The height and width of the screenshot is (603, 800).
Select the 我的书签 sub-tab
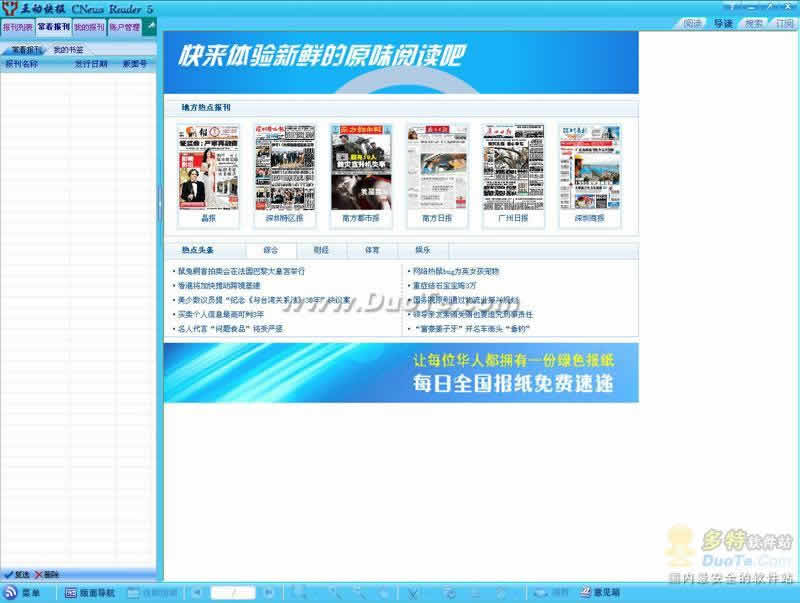(x=68, y=50)
